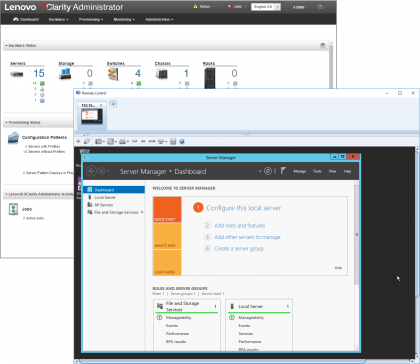
Task: Toggle the Alt sticky key in toolbar
Action: pos(143,142)
